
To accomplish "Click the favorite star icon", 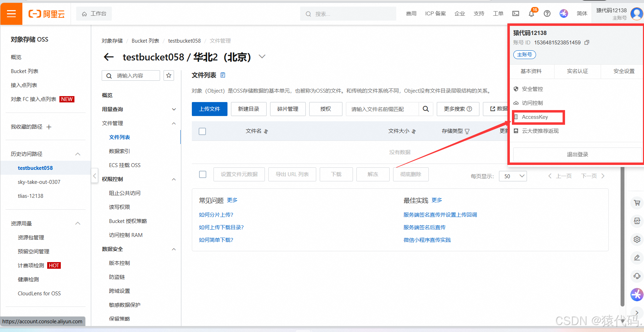I will click(169, 75).
